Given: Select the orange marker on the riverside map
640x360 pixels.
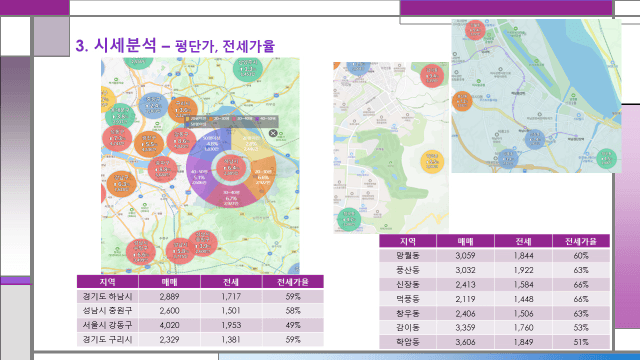Looking at the screenshot, I should 462,101.
